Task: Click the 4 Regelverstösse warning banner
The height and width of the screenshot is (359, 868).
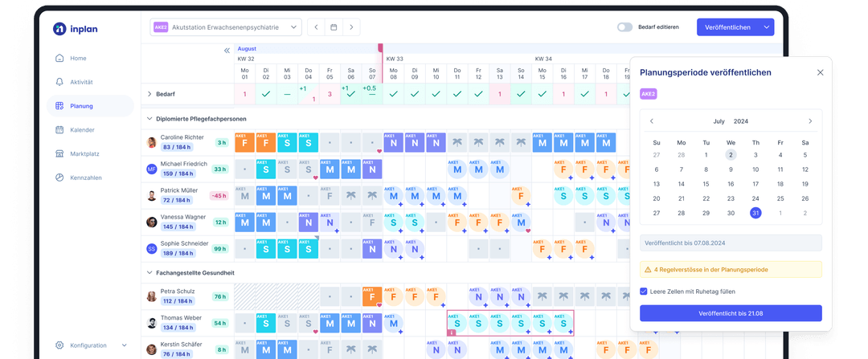Action: pyautogui.click(x=731, y=269)
